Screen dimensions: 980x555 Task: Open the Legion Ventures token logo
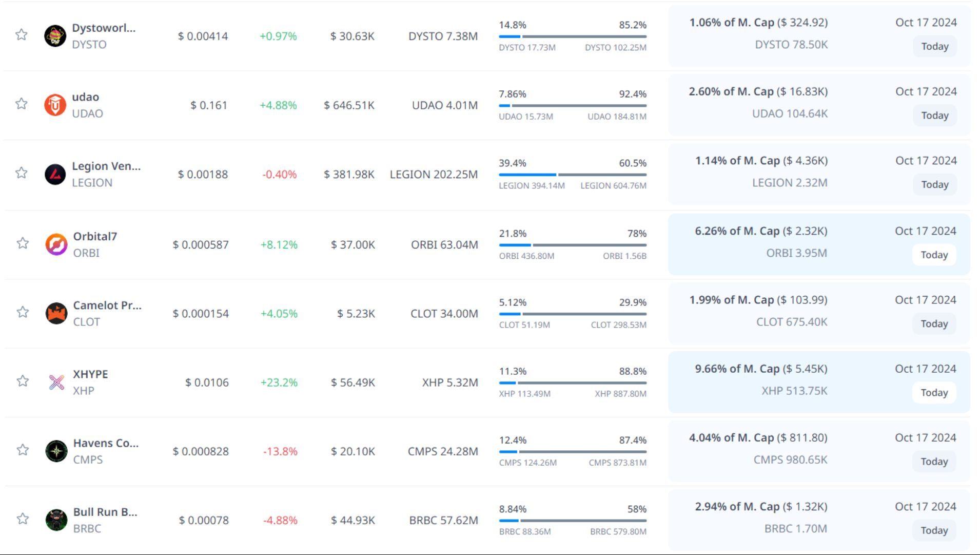[x=55, y=175]
